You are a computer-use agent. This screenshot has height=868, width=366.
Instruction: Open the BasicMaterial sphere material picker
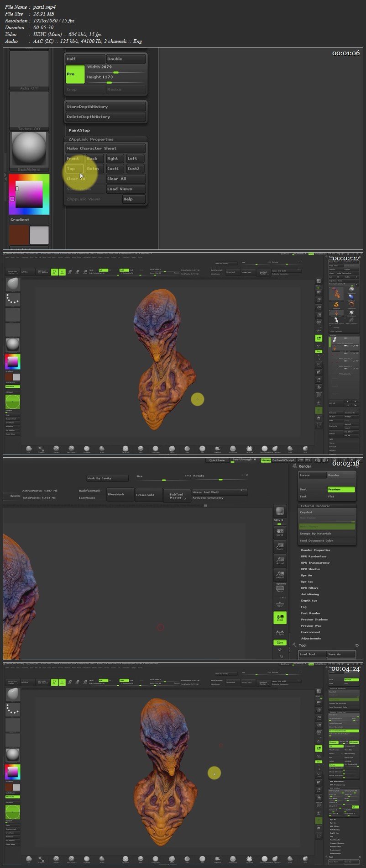click(x=29, y=150)
